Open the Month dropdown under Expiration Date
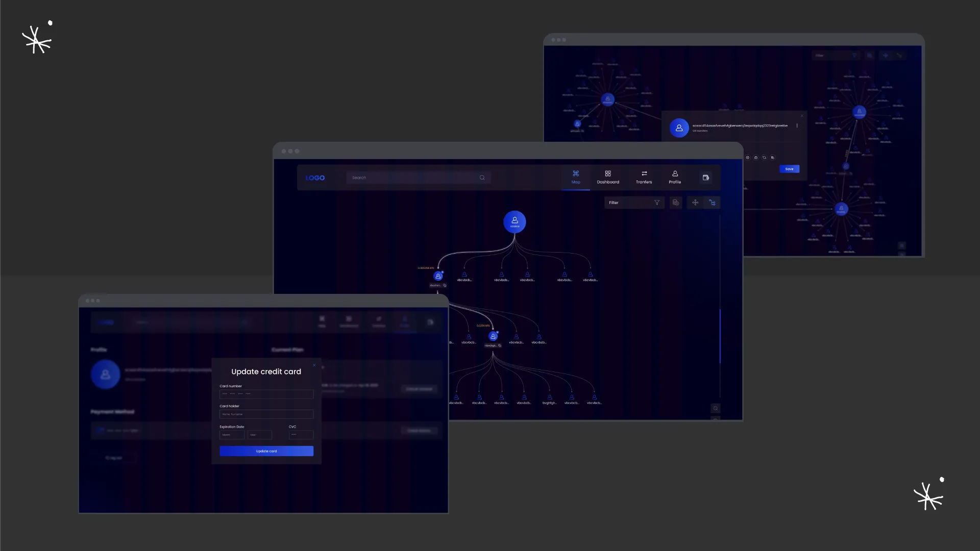980x551 pixels. pyautogui.click(x=231, y=435)
